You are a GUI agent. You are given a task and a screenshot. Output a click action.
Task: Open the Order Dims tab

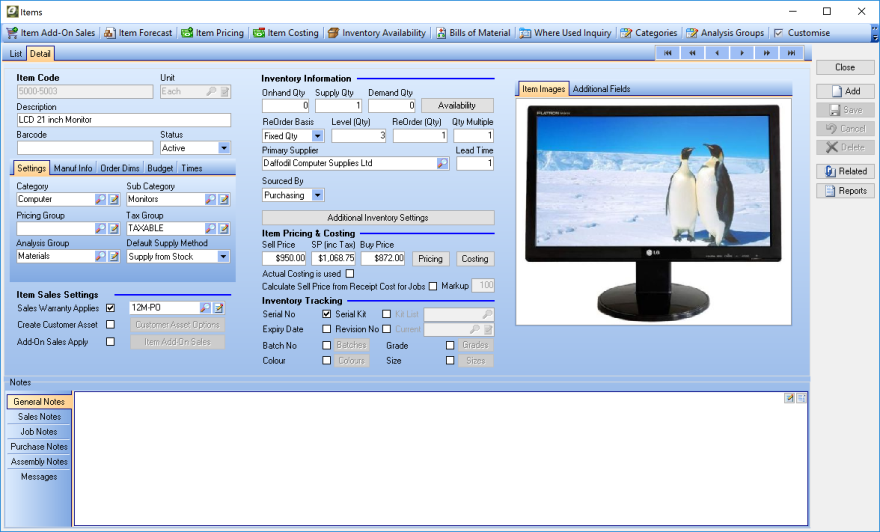pos(120,168)
